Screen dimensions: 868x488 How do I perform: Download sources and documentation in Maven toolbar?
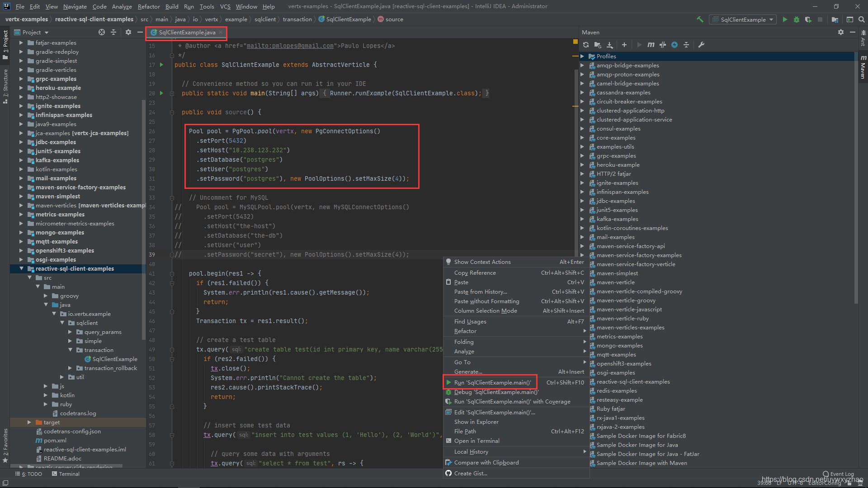(610, 45)
